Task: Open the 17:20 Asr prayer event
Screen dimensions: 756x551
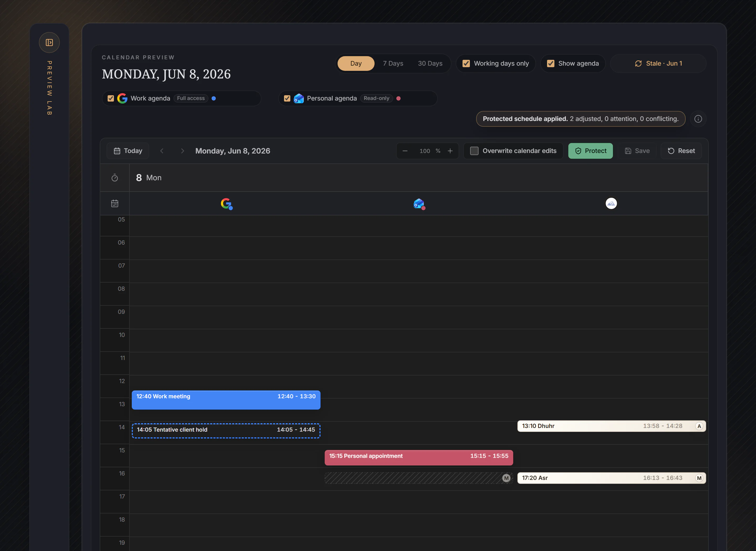Action: click(612, 478)
